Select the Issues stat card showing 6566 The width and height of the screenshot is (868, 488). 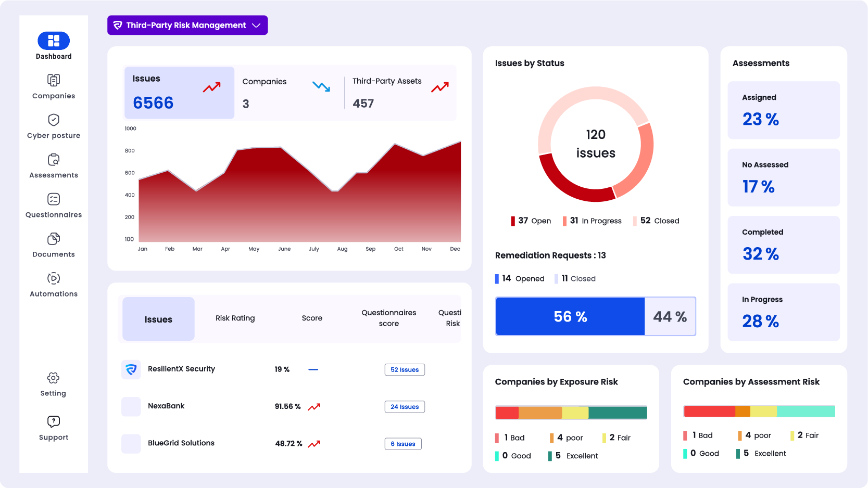[x=179, y=93]
